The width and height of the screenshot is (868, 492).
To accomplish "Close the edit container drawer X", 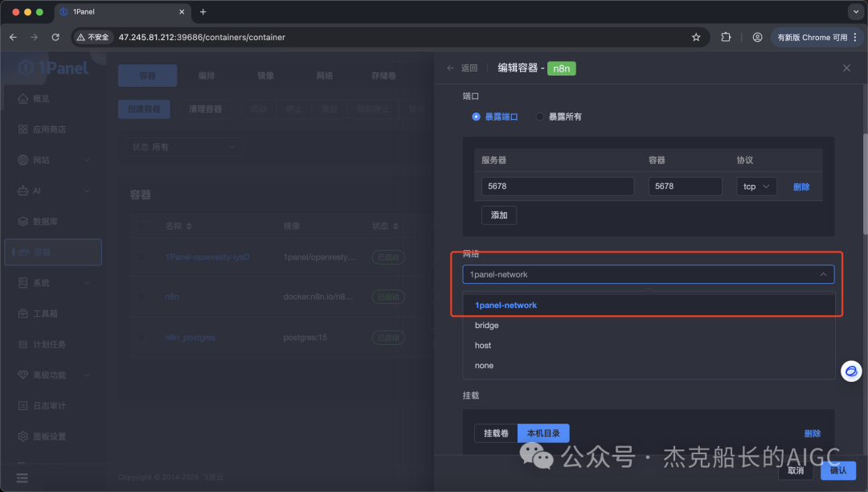I will (846, 68).
